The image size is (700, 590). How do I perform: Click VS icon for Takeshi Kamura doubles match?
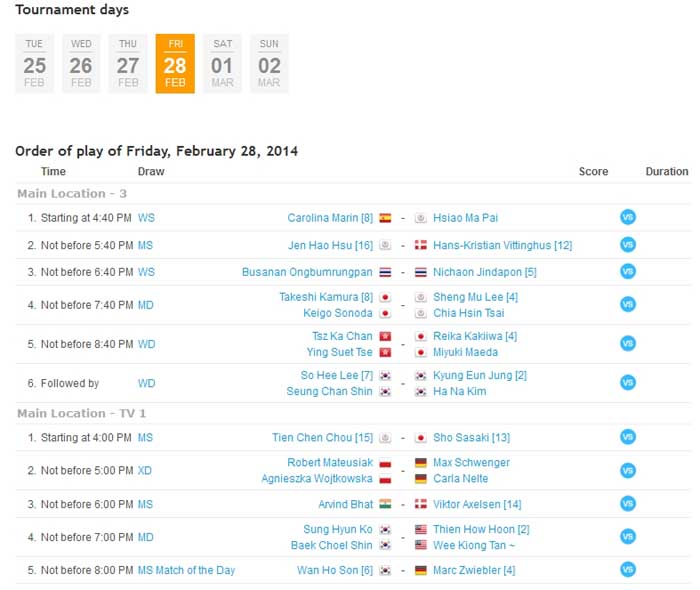click(628, 304)
